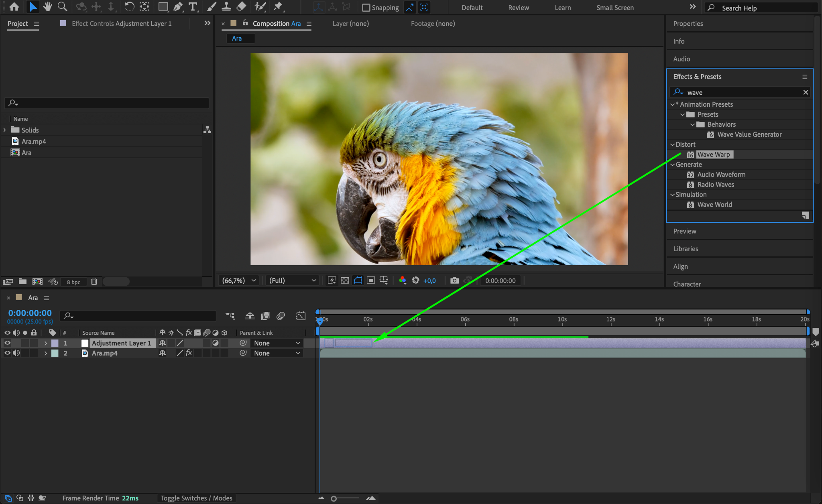This screenshot has height=504, width=822.
Task: Hide Adjustment Layer 1 with its eye toggle
Action: click(x=7, y=343)
